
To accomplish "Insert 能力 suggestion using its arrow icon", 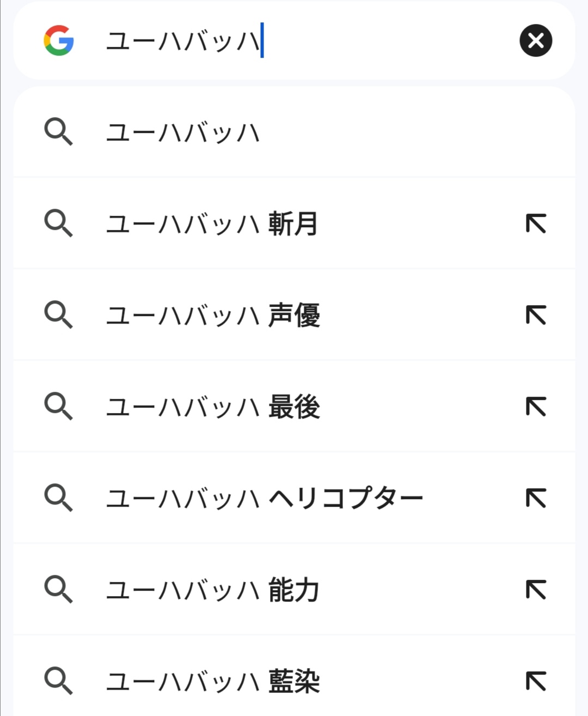I will pos(536,590).
